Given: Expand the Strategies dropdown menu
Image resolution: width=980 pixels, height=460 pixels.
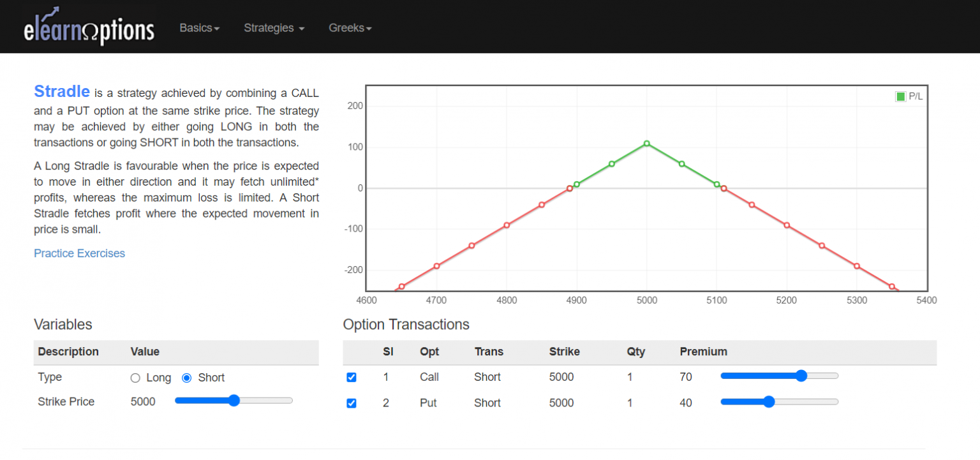Looking at the screenshot, I should point(274,28).
